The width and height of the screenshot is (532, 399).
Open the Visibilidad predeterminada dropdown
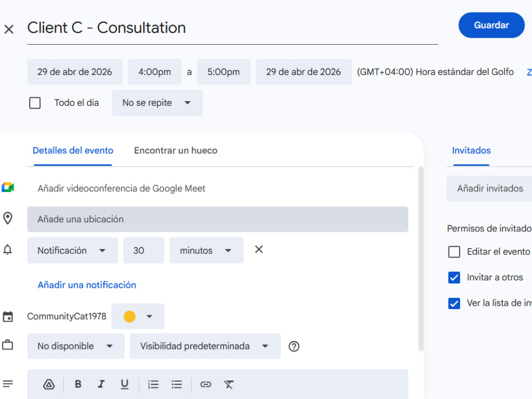pyautogui.click(x=205, y=346)
